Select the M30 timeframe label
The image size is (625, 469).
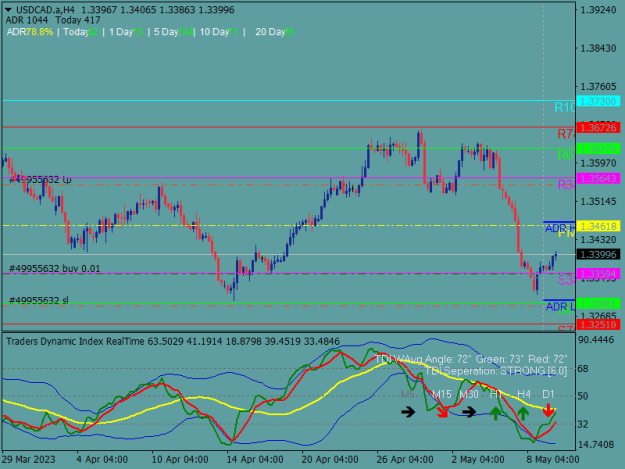pos(469,394)
